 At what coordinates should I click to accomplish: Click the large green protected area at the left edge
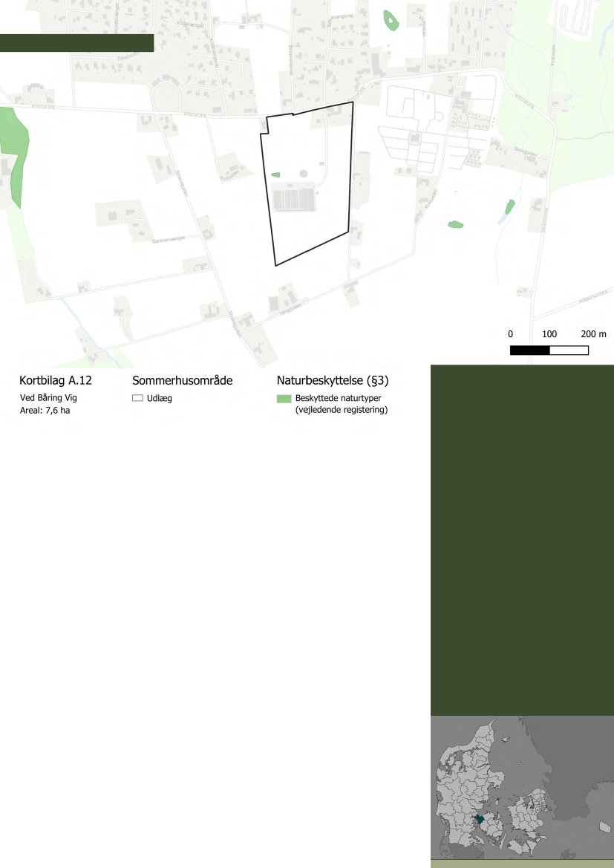[x=13, y=152]
